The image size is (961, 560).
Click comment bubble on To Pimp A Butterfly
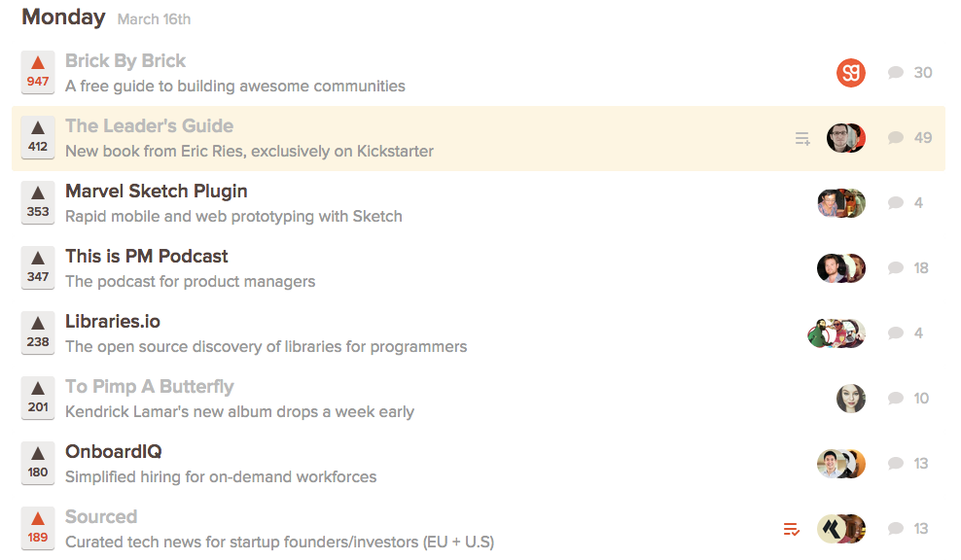point(896,399)
